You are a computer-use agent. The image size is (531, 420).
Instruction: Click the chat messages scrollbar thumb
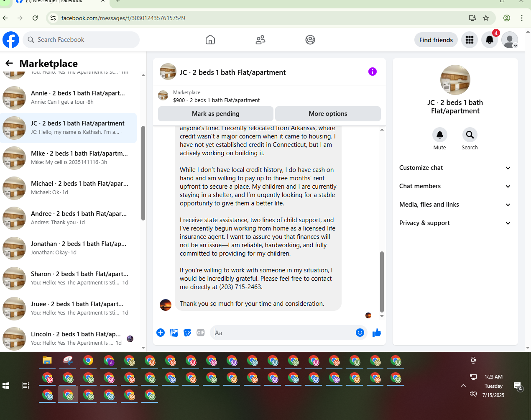tap(382, 282)
